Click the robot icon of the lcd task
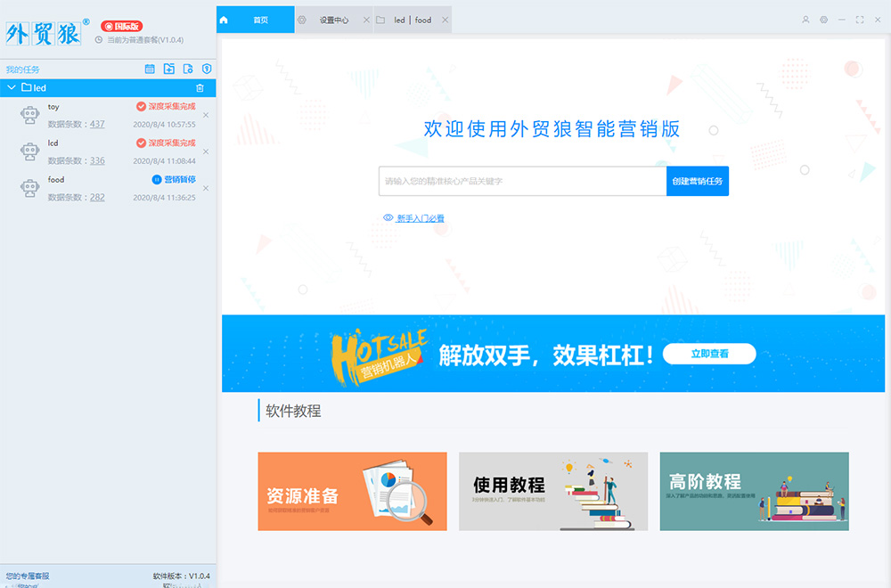The width and height of the screenshot is (891, 588). click(x=29, y=151)
